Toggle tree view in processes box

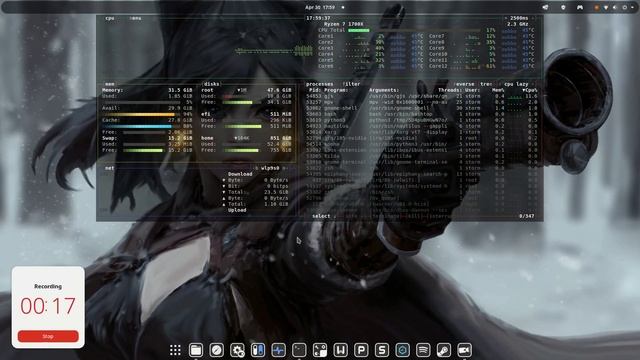486,84
